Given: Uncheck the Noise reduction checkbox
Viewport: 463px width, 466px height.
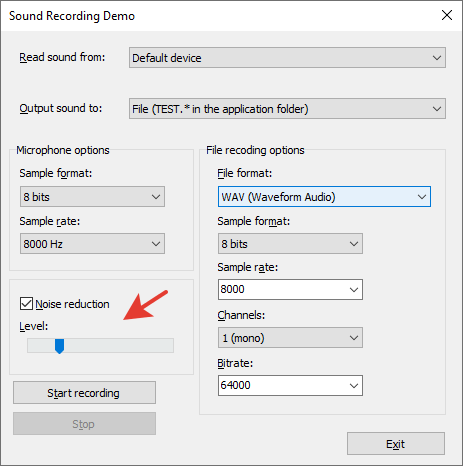Looking at the screenshot, I should tap(26, 304).
